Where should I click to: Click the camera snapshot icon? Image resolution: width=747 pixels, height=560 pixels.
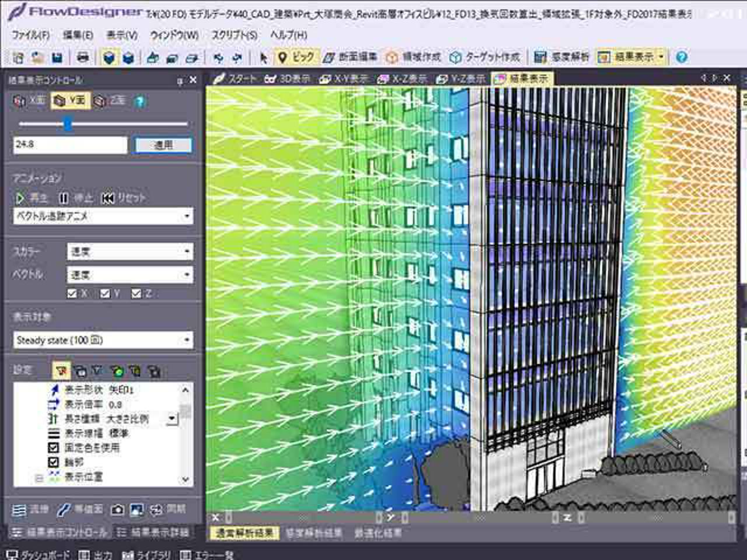[x=117, y=510]
